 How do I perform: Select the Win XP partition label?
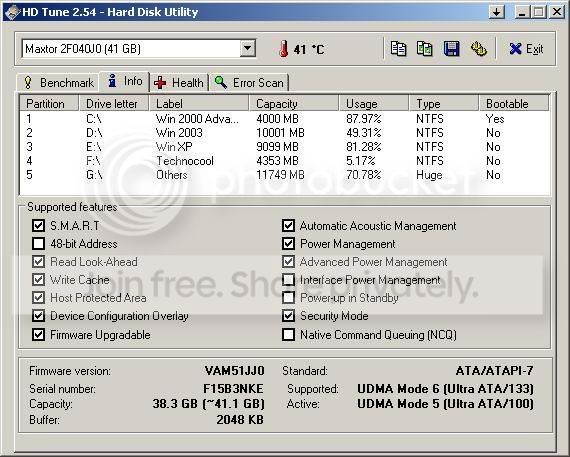pyautogui.click(x=174, y=147)
